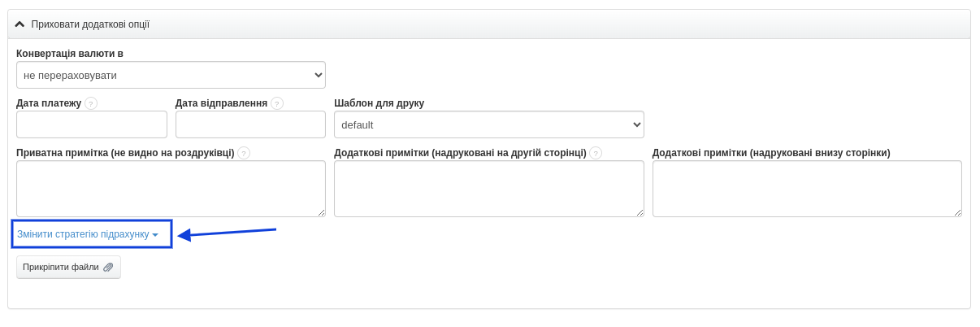
Task: Click the resize handle of bottom-of-page notes textarea
Action: 957,212
